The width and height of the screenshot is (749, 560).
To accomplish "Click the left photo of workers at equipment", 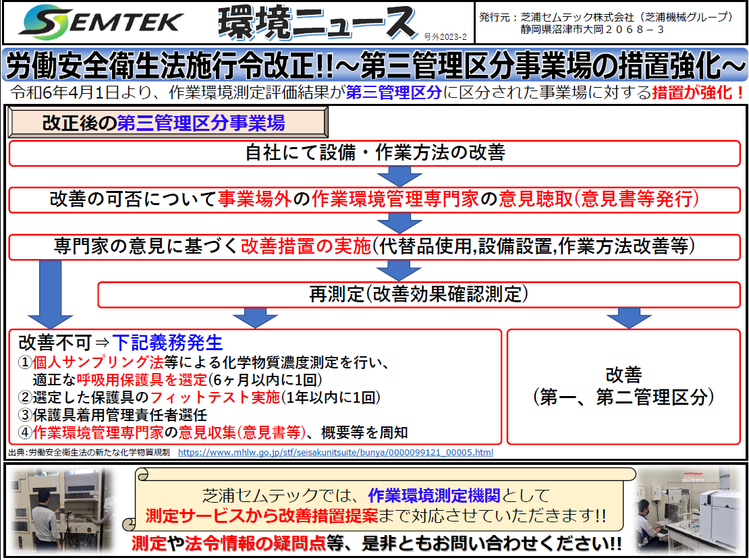I will [x=62, y=509].
